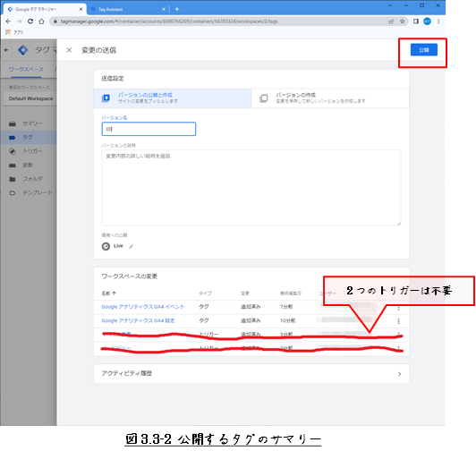Close the 変更の送信 panel with X
Viewport: 476px width, 468px height.
coord(69,50)
